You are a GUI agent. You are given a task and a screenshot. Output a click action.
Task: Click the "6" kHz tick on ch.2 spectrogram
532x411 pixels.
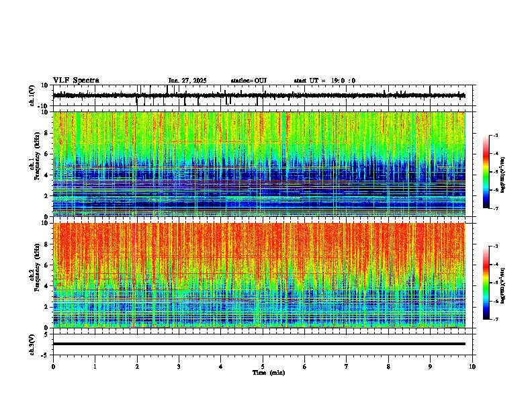[x=46, y=265]
